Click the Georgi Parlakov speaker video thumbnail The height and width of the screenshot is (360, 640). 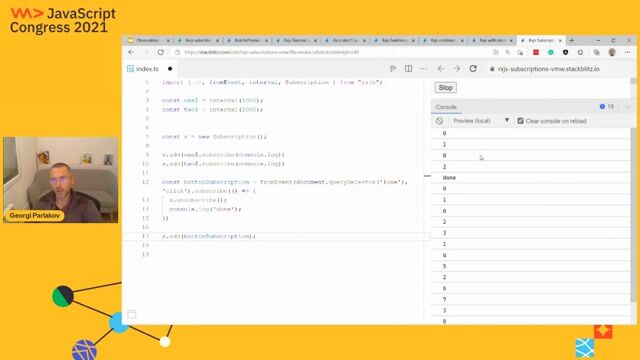click(60, 180)
